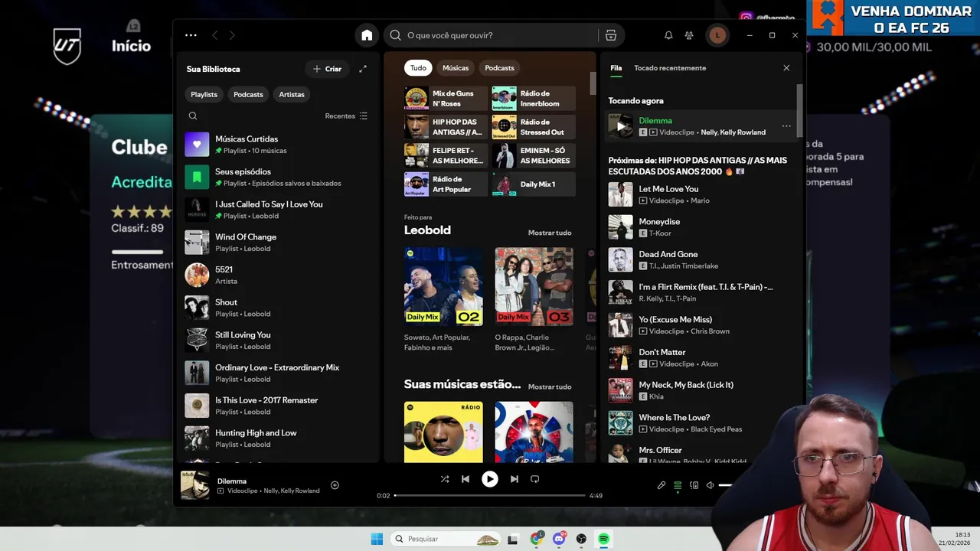Select the Podcasts chip in home feed

[499, 68]
